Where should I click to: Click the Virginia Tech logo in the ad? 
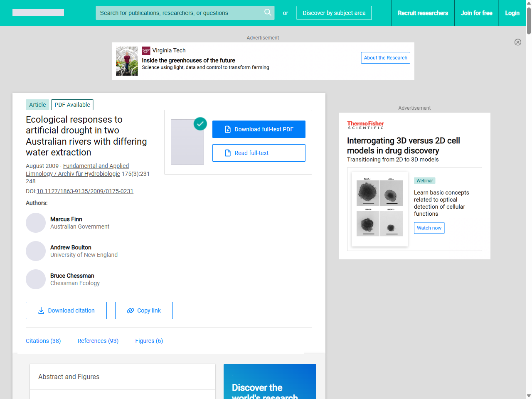[x=146, y=50]
